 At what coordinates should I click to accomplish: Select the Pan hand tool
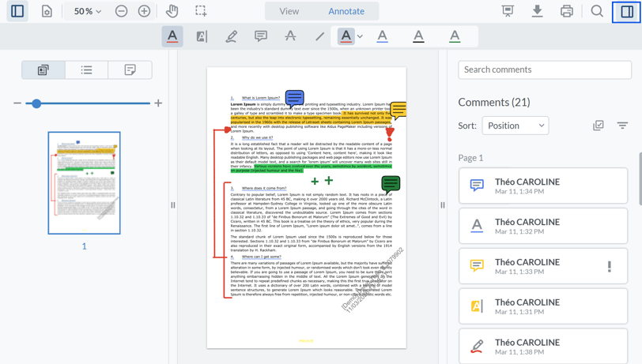172,12
